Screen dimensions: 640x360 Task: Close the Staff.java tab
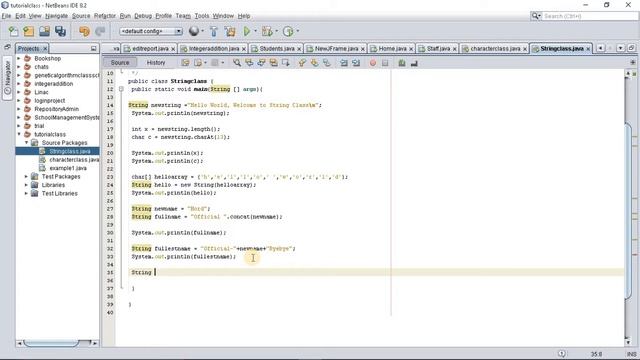tap(454, 49)
